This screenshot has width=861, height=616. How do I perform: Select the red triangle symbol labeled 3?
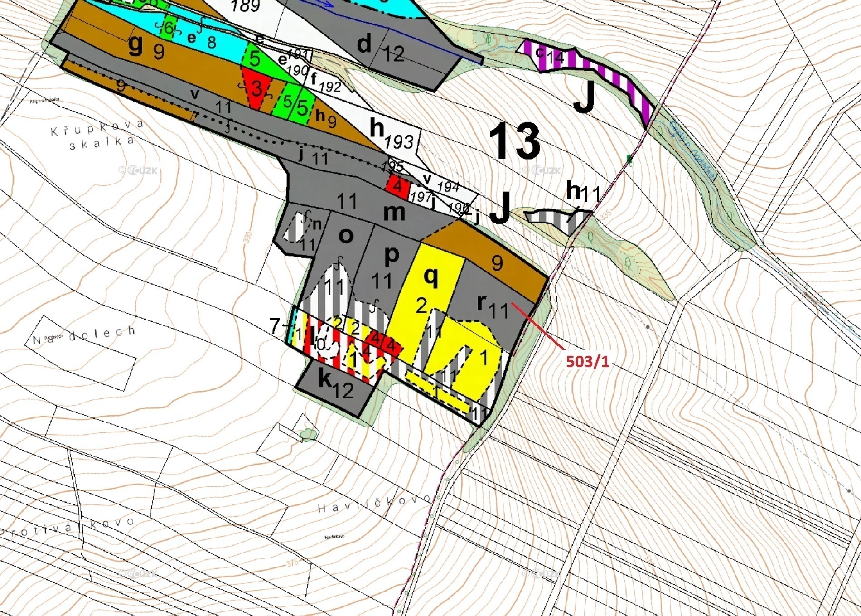[256, 88]
